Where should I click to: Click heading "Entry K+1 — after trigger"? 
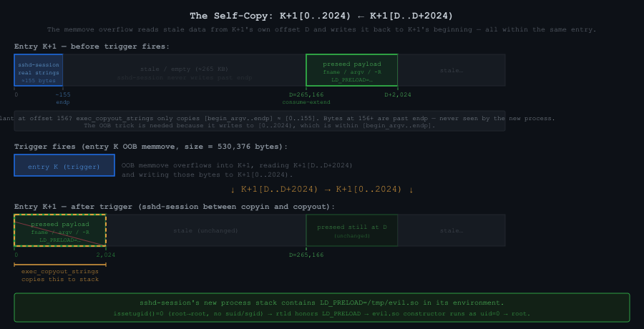click(175, 207)
